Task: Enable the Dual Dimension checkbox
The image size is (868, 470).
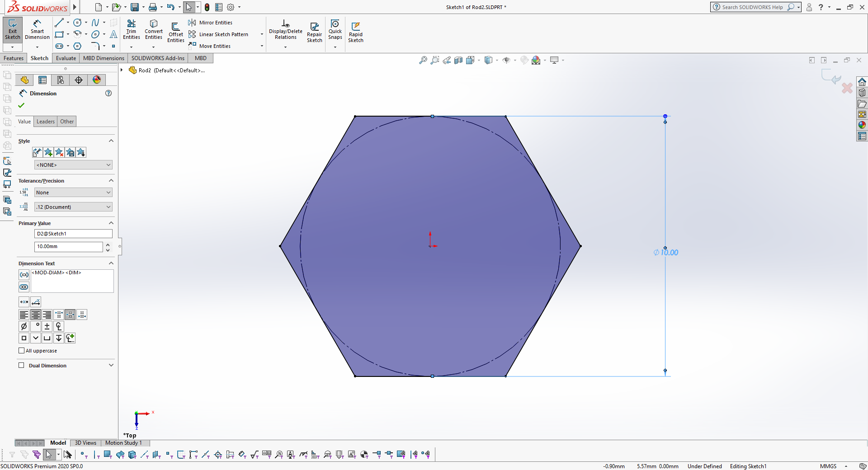Action: [21, 366]
